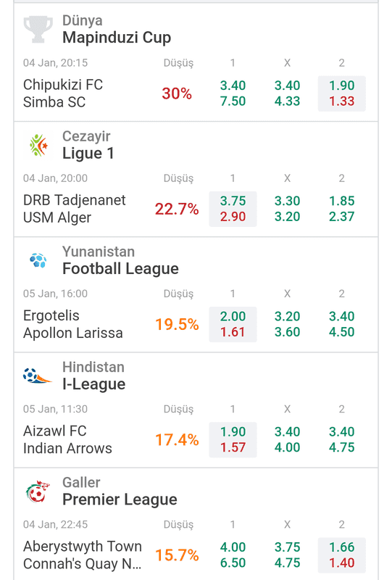This screenshot has width=392, height=580.
Task: Click the Hindistan I-League logo
Action: pos(37,376)
